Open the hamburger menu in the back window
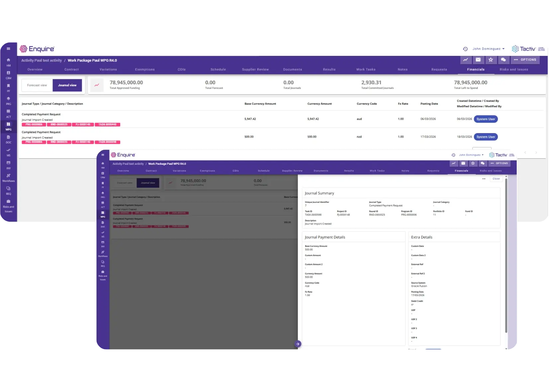This screenshot has height=392, width=549. click(x=8, y=49)
